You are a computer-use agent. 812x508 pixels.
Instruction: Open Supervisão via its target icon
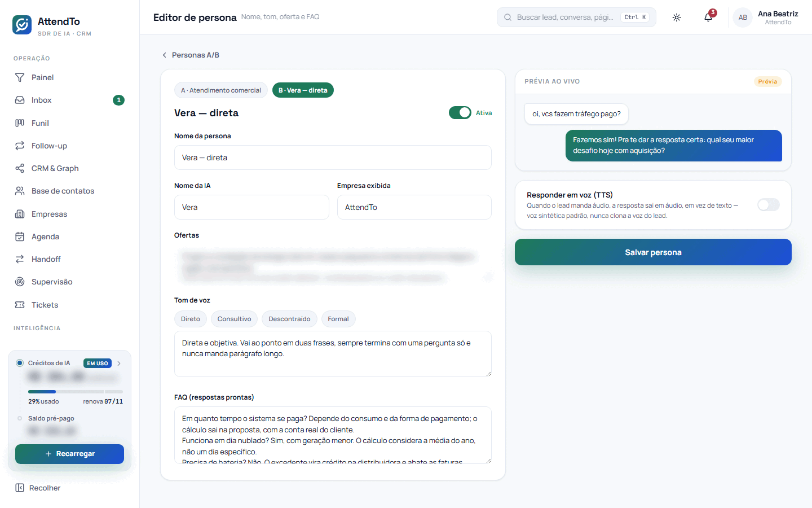click(x=20, y=282)
